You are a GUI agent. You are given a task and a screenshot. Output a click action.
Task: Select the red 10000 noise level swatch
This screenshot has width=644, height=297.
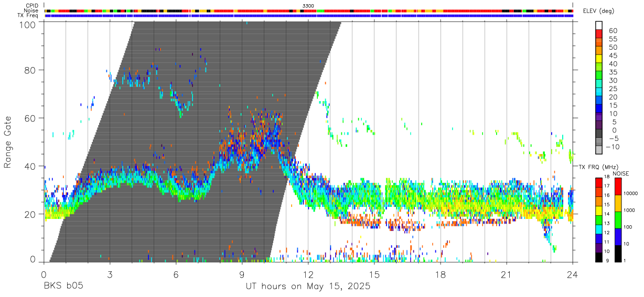(618, 186)
